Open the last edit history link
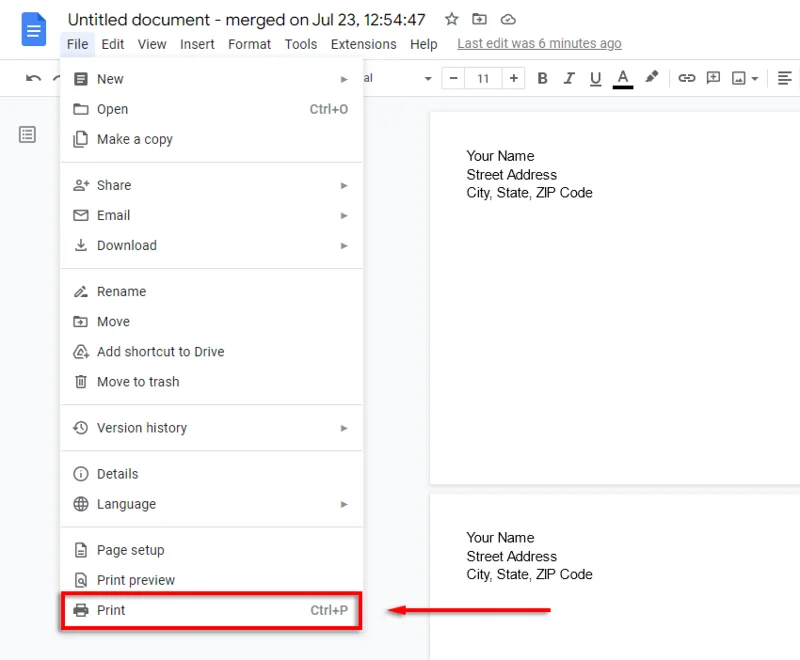 [539, 43]
